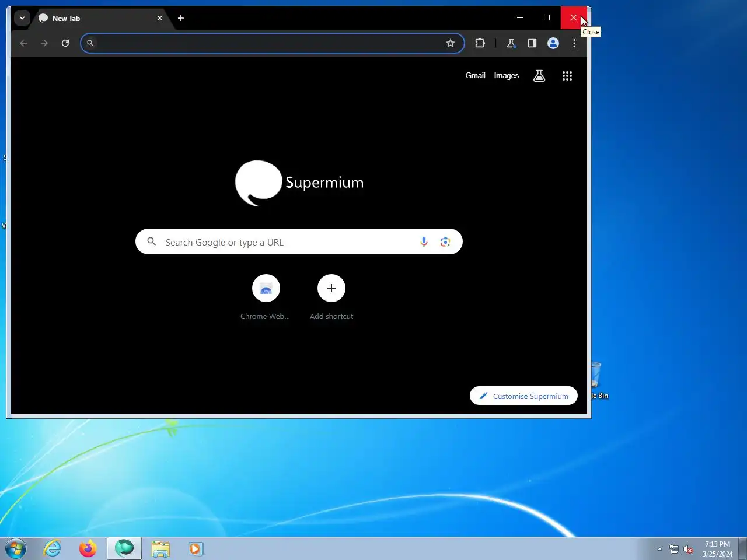The height and width of the screenshot is (560, 747).
Task: Launch Firefox from taskbar
Action: (x=88, y=548)
